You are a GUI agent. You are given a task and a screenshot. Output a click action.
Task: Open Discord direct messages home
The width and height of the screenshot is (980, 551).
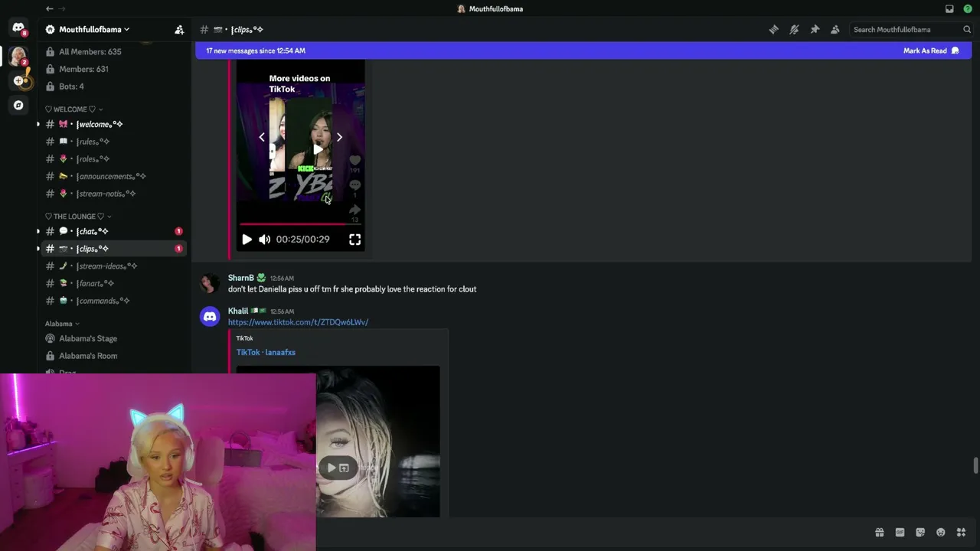pos(18,28)
